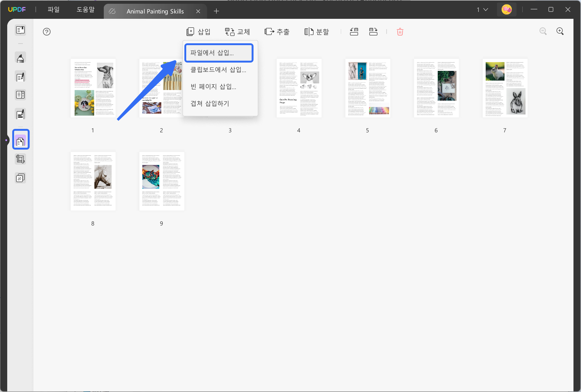Minimize the UPDF window
581x392 pixels.
coord(534,9)
